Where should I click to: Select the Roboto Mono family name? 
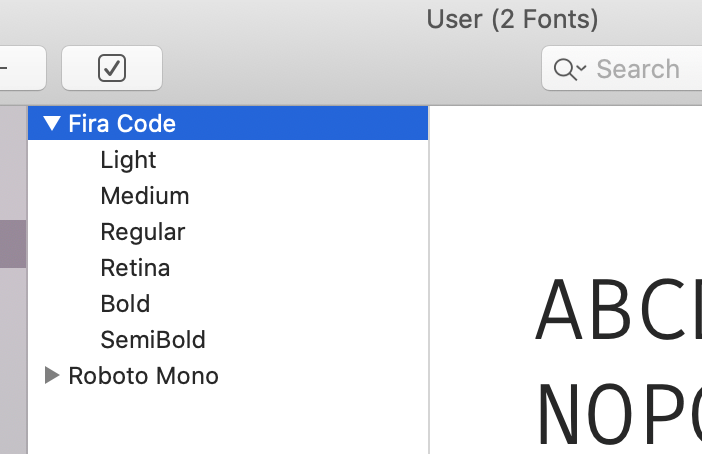tap(143, 376)
